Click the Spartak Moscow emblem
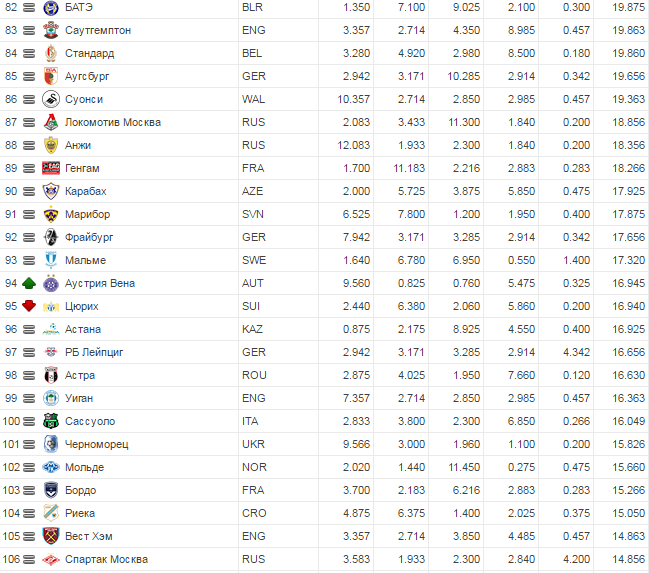 51,559
